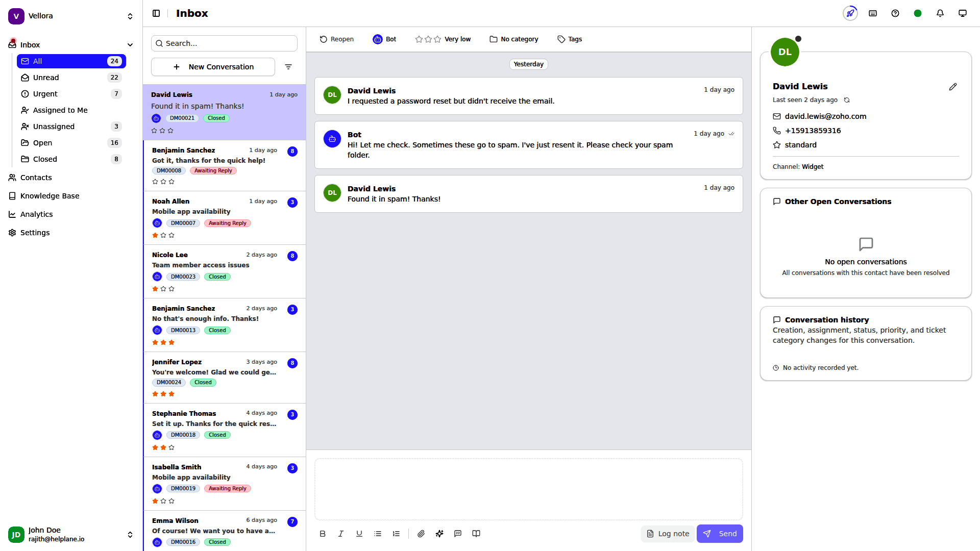
Task: Open knowledge base book icon in editor
Action: [x=476, y=534]
